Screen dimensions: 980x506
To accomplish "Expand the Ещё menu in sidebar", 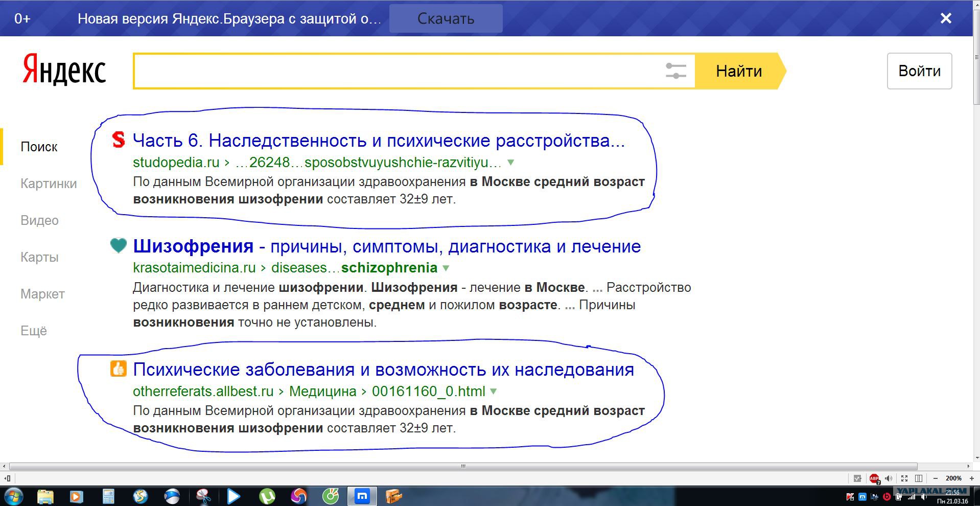I will pos(34,331).
